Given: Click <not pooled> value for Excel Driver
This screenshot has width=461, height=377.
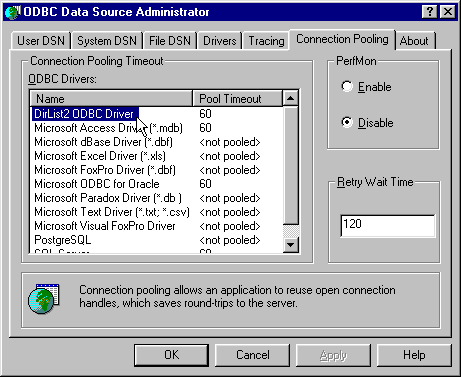Looking at the screenshot, I should pyautogui.click(x=230, y=156).
